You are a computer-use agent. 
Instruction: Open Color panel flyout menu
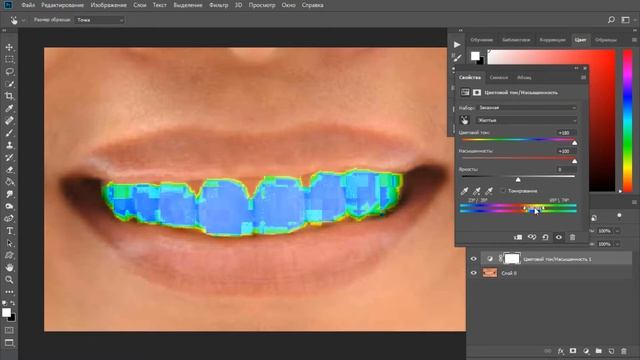coord(634,40)
